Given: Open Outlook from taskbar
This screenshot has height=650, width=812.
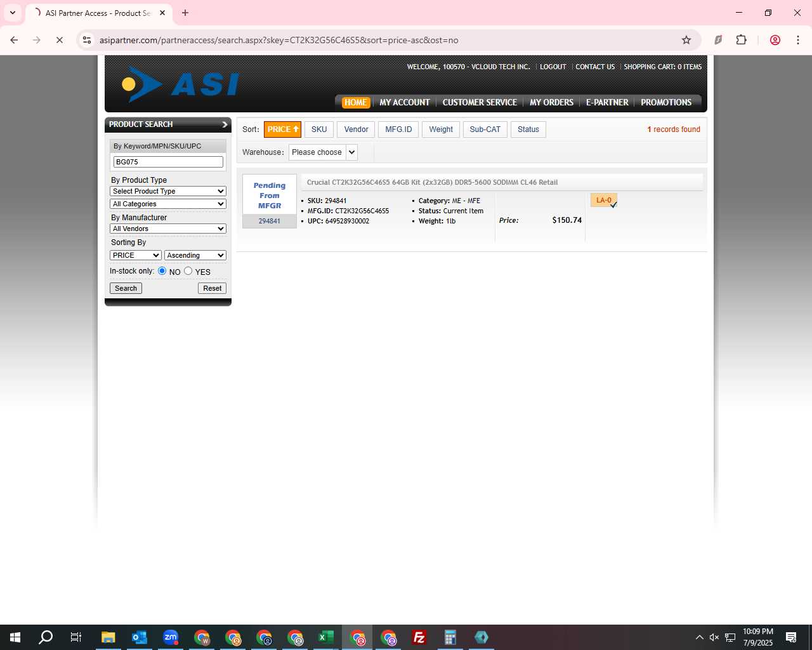Looking at the screenshot, I should (140, 637).
